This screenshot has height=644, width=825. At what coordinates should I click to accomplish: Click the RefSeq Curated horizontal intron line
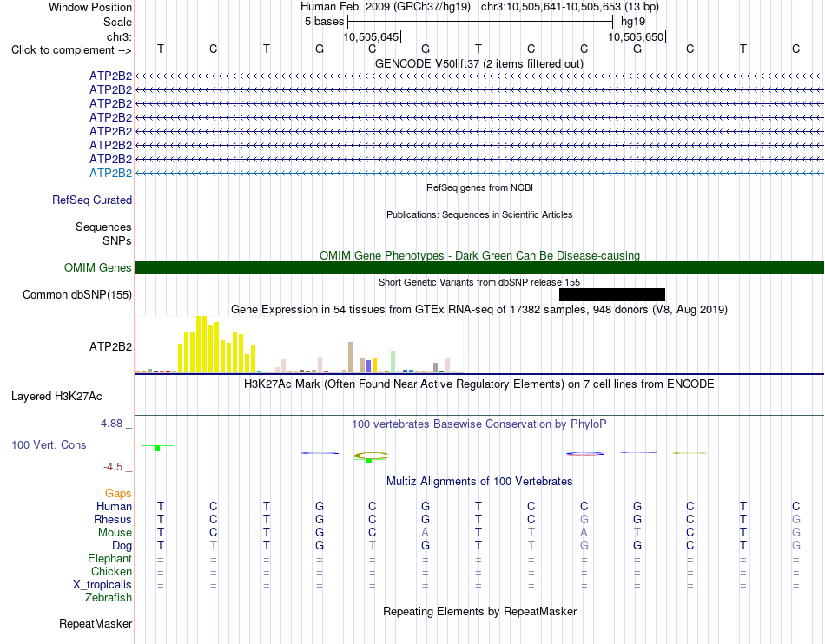(479, 200)
